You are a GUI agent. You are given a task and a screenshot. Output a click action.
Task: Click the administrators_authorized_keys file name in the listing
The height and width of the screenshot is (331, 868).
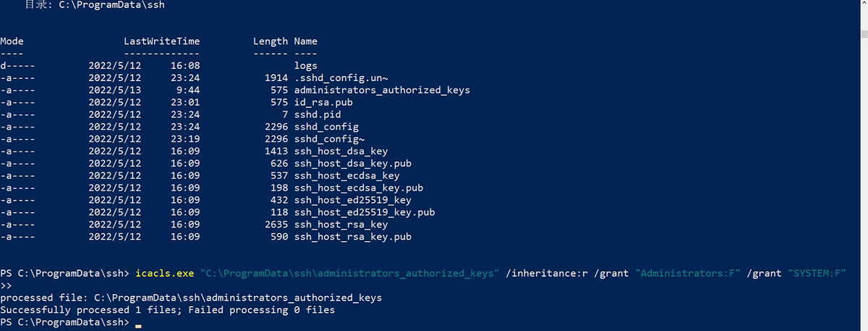[x=382, y=91]
